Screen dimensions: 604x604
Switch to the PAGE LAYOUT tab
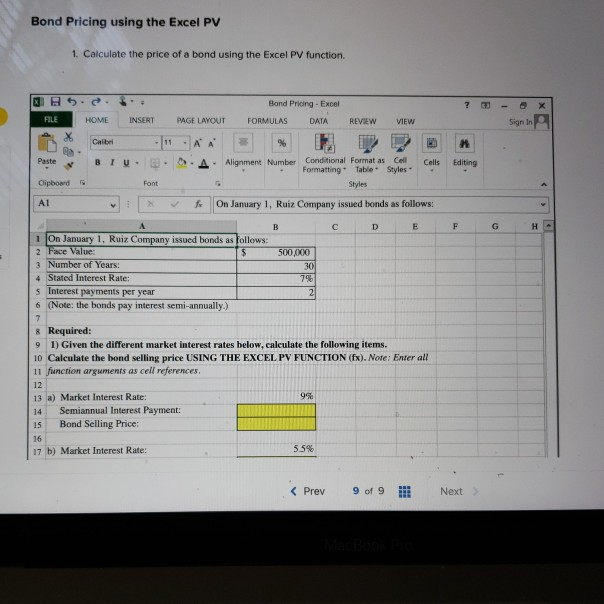click(x=201, y=121)
